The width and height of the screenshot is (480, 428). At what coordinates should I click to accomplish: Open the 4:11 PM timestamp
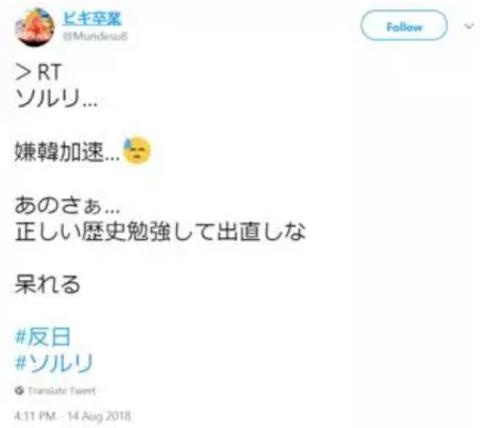pyautogui.click(x=35, y=416)
